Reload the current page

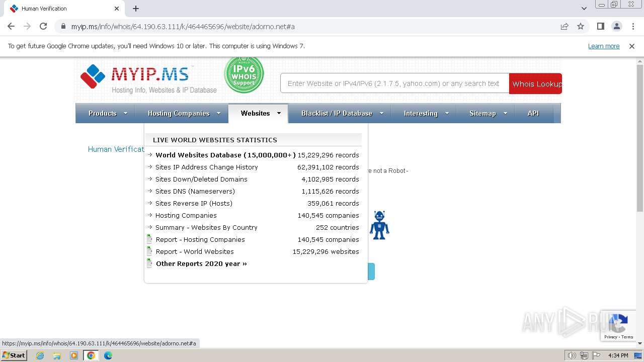pos(43,26)
